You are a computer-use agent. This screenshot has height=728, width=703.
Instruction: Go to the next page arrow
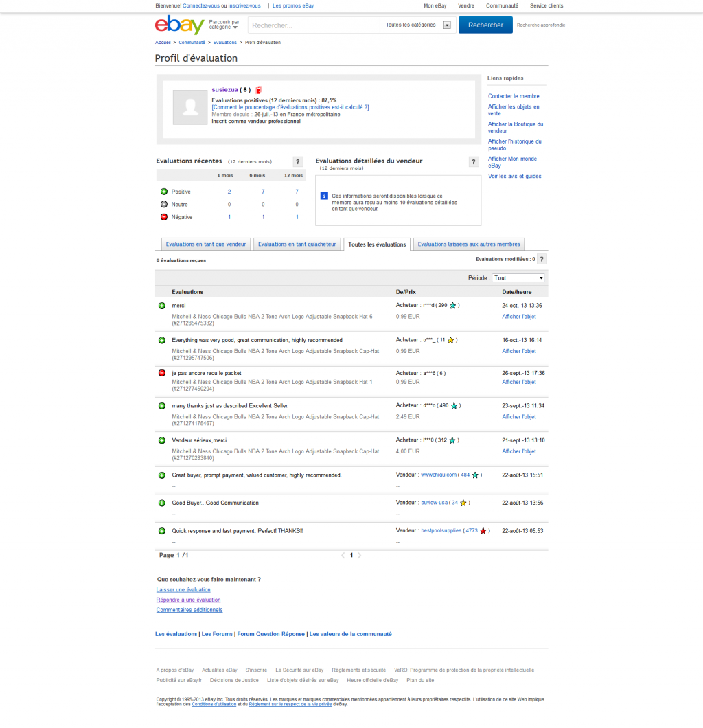(x=359, y=556)
